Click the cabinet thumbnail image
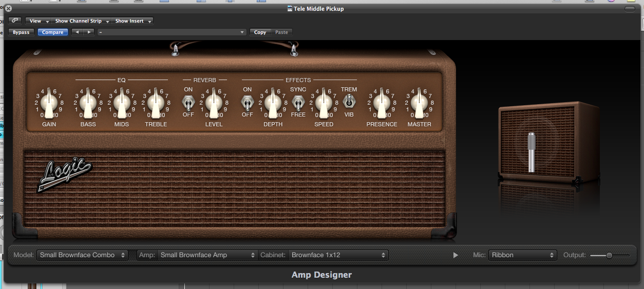Screen dimensions: 644x289 (x=548, y=143)
